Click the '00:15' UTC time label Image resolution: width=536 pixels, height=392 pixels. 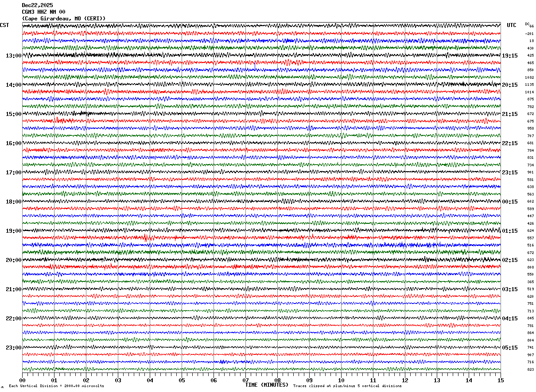(510, 202)
